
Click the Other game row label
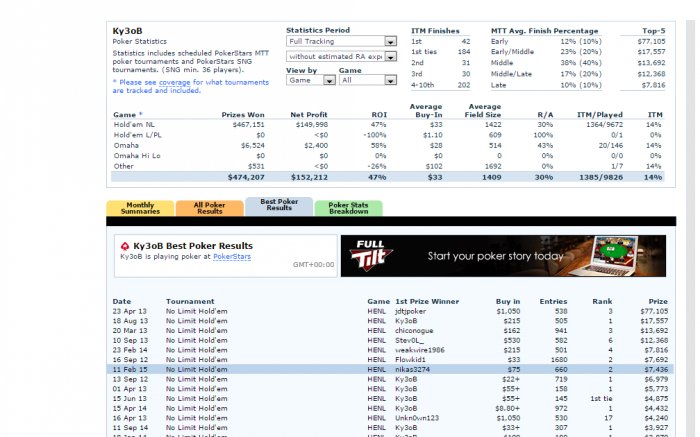[124, 166]
